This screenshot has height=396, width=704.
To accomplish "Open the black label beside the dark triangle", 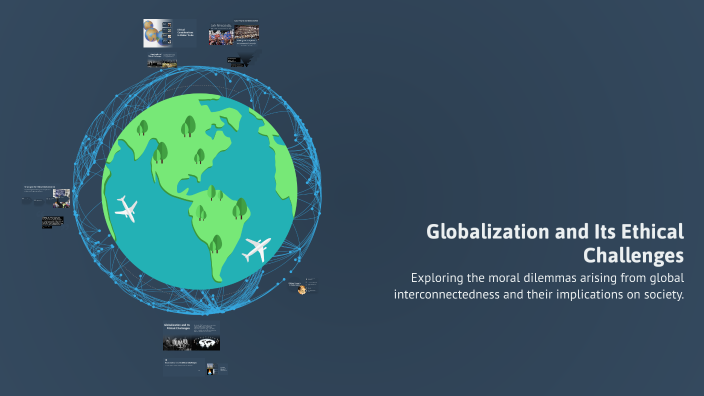I will pos(233,60).
